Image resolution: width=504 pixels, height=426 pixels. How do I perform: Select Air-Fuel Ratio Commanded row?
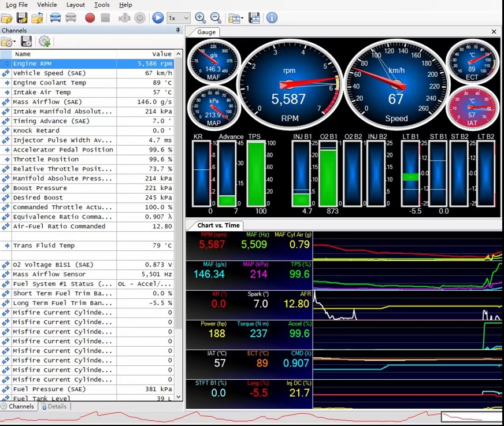pos(87,227)
